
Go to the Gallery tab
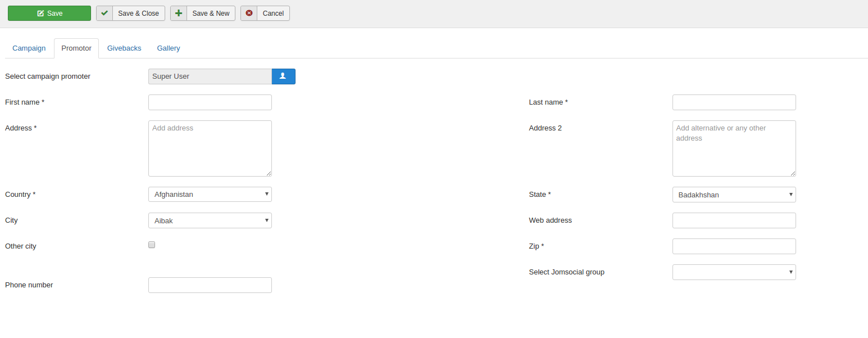tap(169, 48)
